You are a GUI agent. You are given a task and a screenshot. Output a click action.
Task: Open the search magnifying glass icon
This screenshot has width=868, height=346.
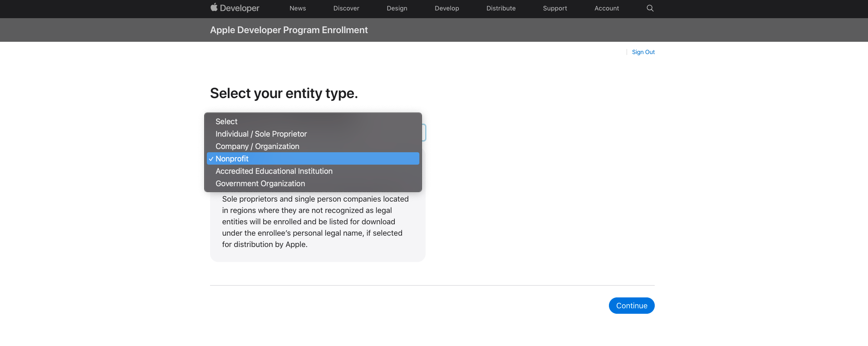[650, 8]
